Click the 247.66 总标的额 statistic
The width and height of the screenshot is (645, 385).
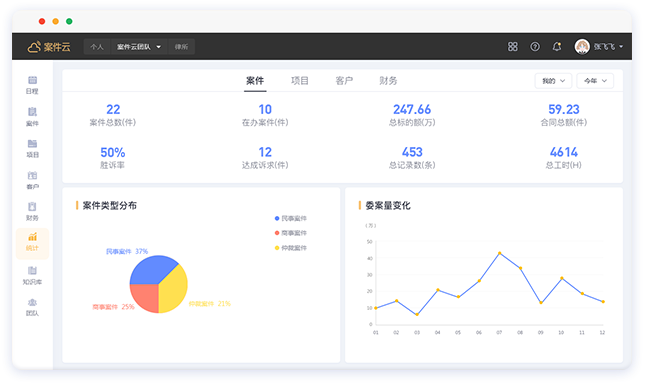[x=412, y=115]
